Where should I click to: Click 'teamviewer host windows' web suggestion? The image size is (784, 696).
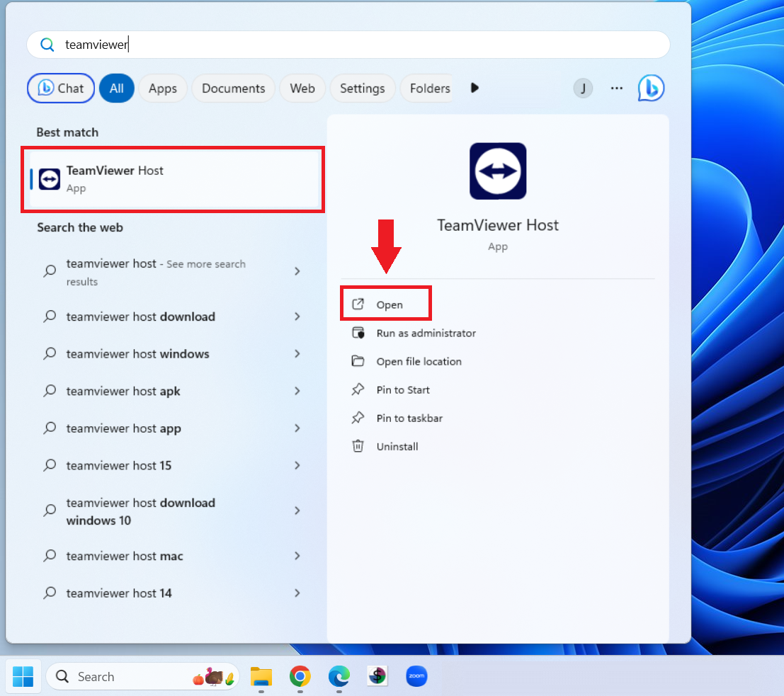[173, 354]
